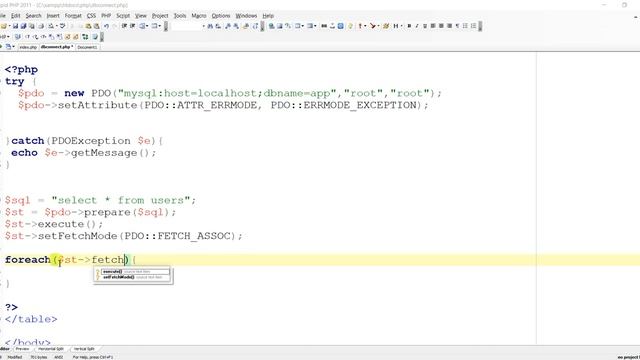This screenshot has width=640, height=360.
Task: Open the Edit menu
Action: (16, 16)
